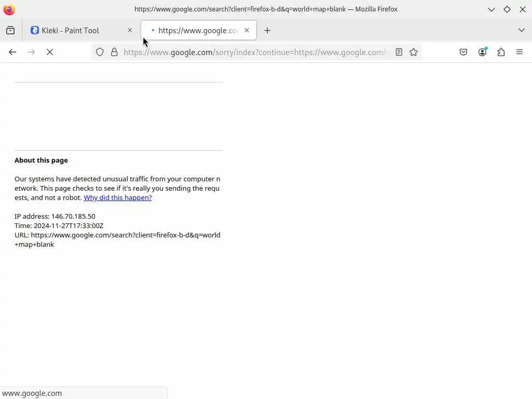Close the Firefox window
532x399 pixels.
pos(523,9)
